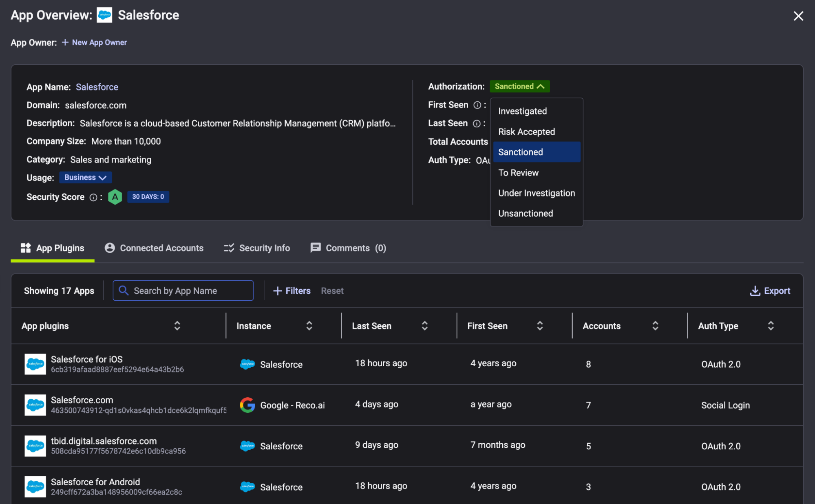This screenshot has height=504, width=815.
Task: Open the Salesforce app name link
Action: [97, 87]
